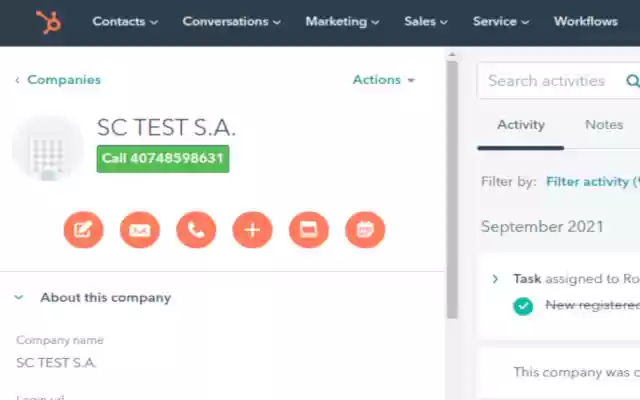Mark the New registered task complete

click(523, 305)
